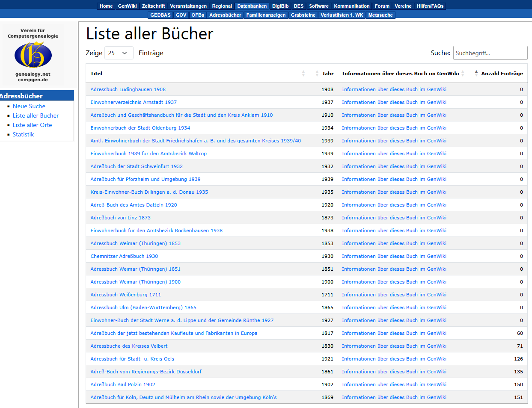Screen dimensions: 532x408
Task: Open Liste aller Bücher sidebar link
Action: (x=36, y=115)
